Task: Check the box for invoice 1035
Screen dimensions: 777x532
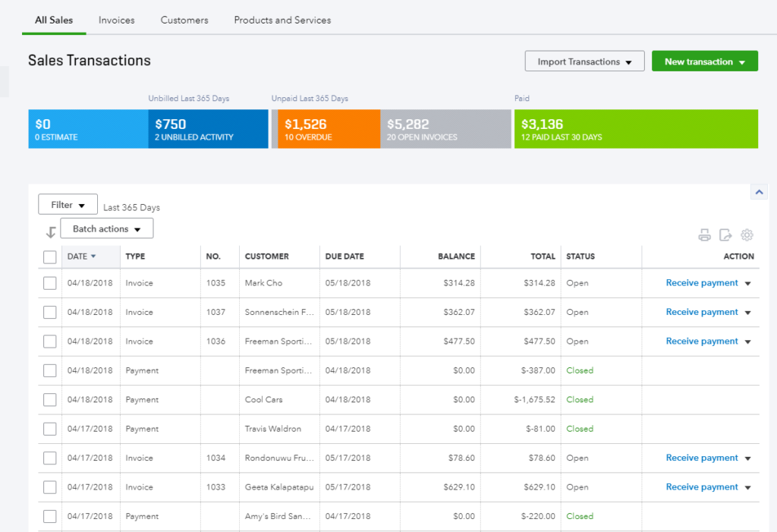Action: coord(50,283)
